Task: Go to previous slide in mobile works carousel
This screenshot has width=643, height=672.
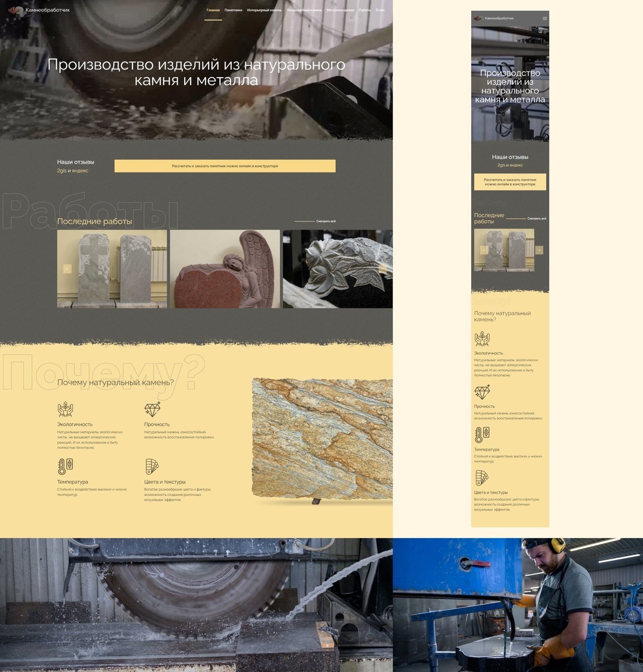Action: tap(484, 250)
